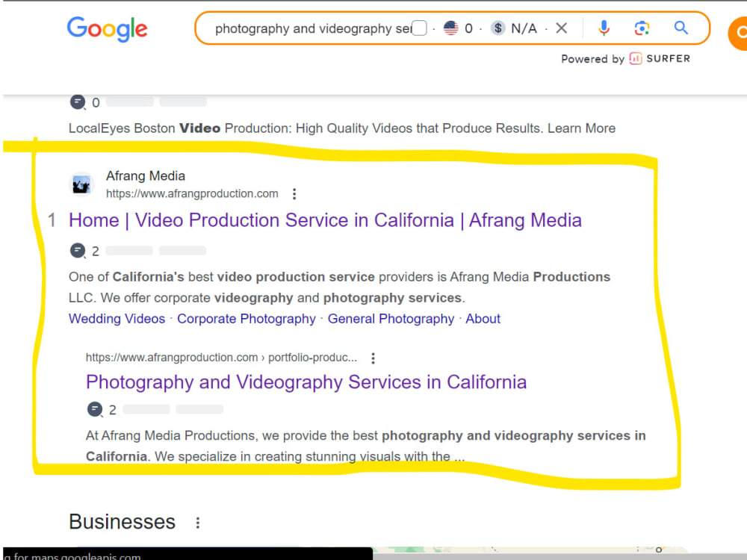Click the dollar sign CPC icon
The image size is (747, 560).
(x=498, y=28)
